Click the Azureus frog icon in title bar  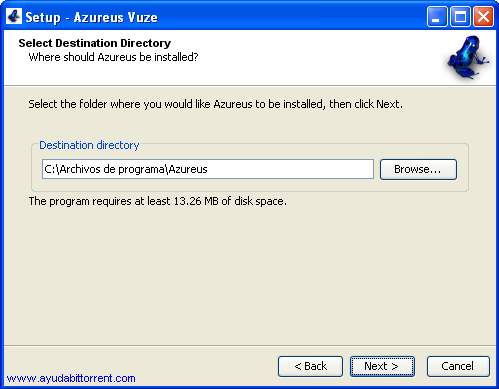pos(14,17)
